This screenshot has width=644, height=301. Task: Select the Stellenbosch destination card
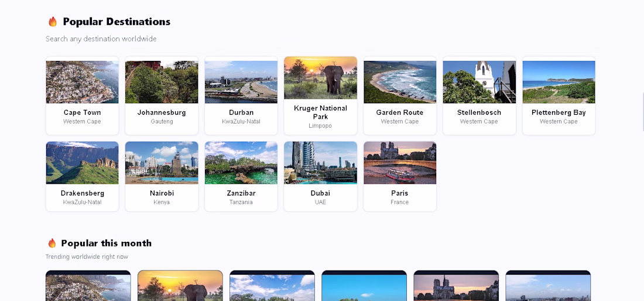click(479, 95)
